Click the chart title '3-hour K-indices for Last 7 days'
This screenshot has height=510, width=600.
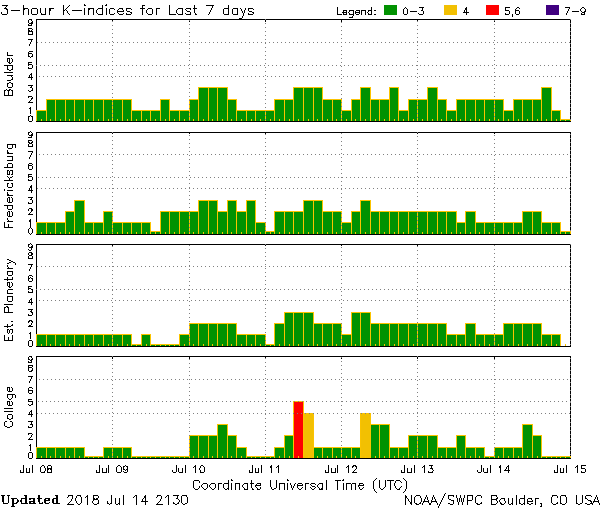click(127, 10)
